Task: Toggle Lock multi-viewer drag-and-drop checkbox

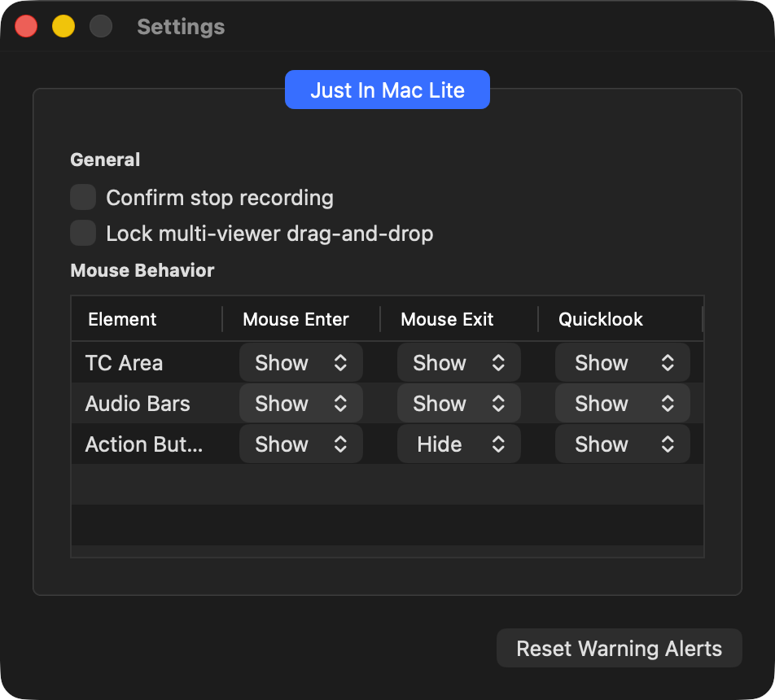Action: (x=83, y=233)
